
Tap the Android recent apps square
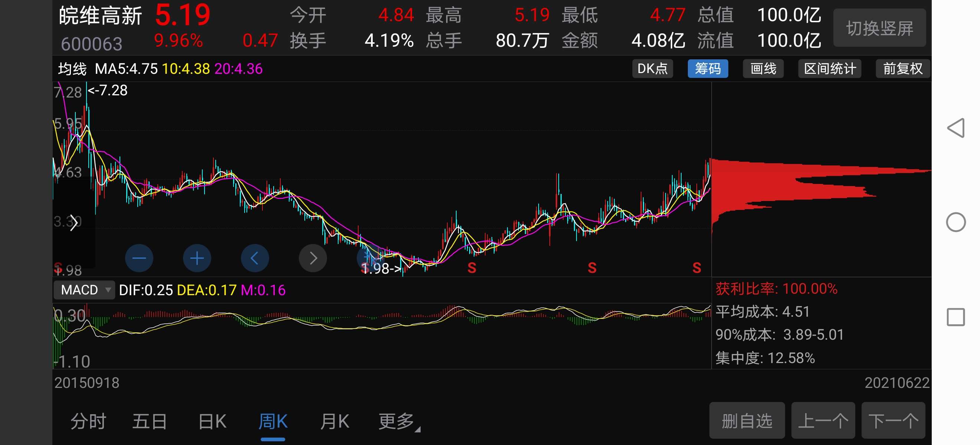point(955,317)
